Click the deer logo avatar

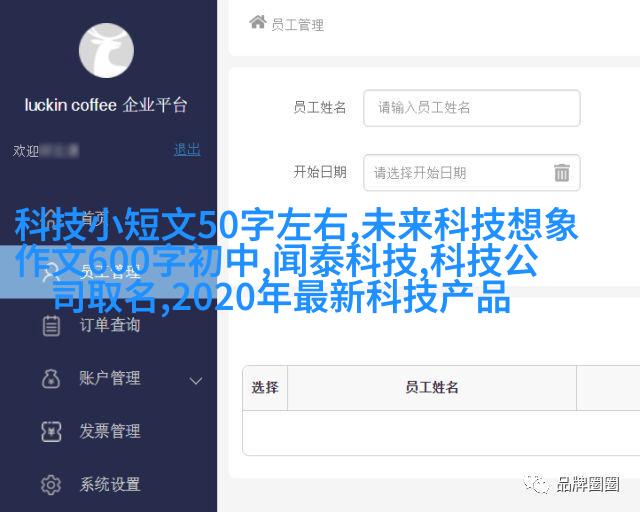click(106, 51)
